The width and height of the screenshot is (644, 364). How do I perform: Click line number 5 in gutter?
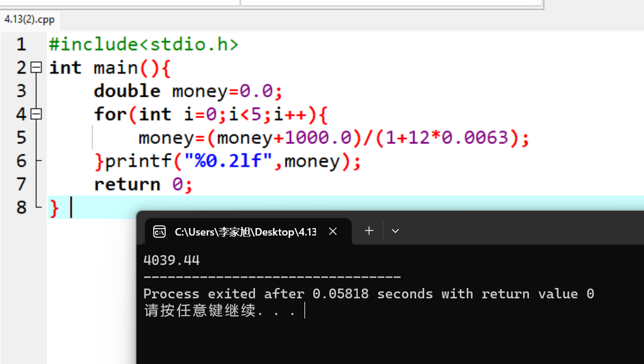click(x=21, y=137)
